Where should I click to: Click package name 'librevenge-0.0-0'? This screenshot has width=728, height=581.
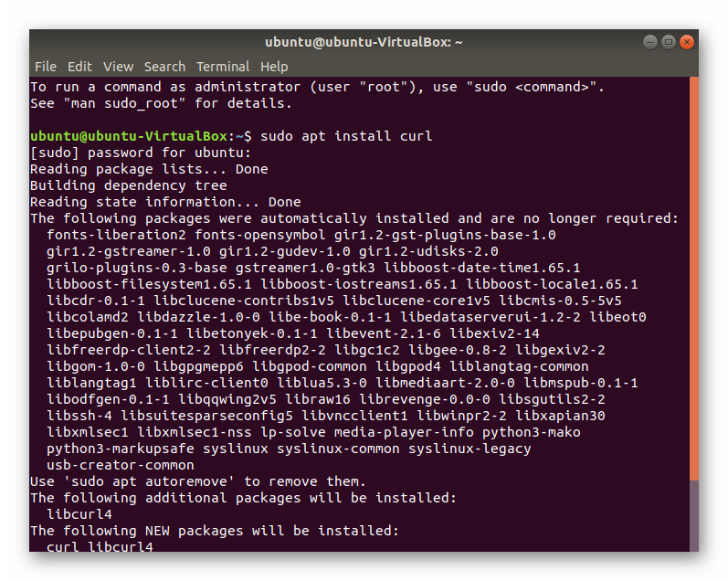pyautogui.click(x=425, y=399)
